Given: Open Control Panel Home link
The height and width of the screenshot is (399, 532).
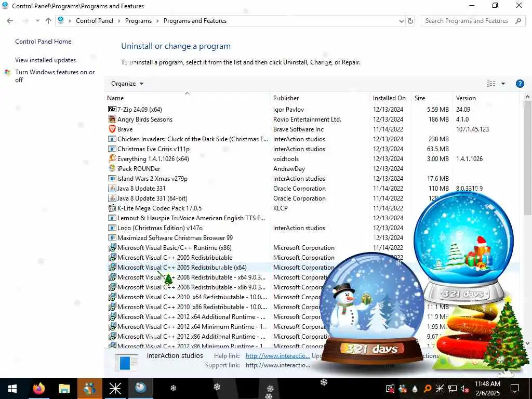Looking at the screenshot, I should 43,42.
